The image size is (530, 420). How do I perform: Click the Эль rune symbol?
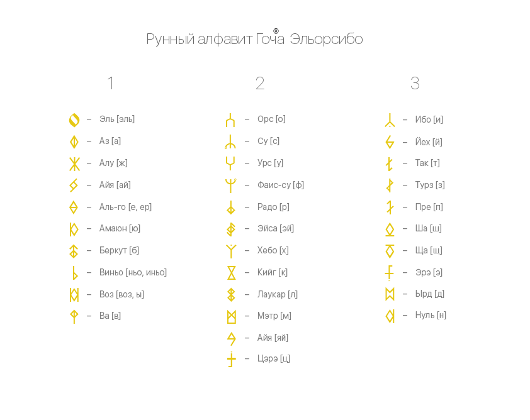[x=74, y=120]
